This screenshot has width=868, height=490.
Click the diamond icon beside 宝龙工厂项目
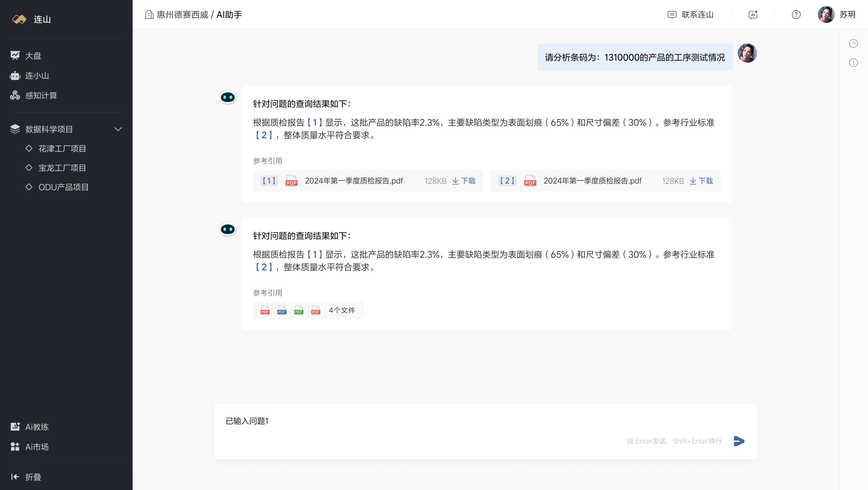click(x=29, y=168)
